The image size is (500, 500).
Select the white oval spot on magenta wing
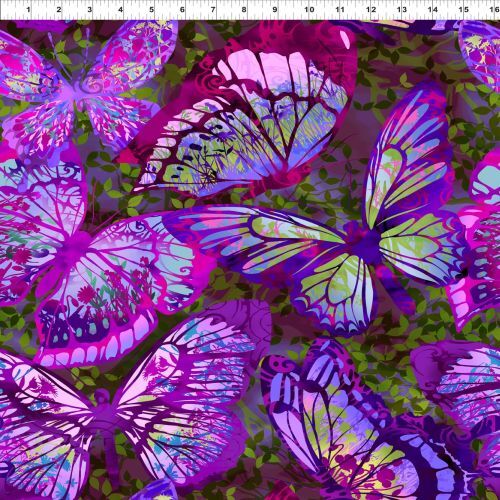[x=345, y=40]
